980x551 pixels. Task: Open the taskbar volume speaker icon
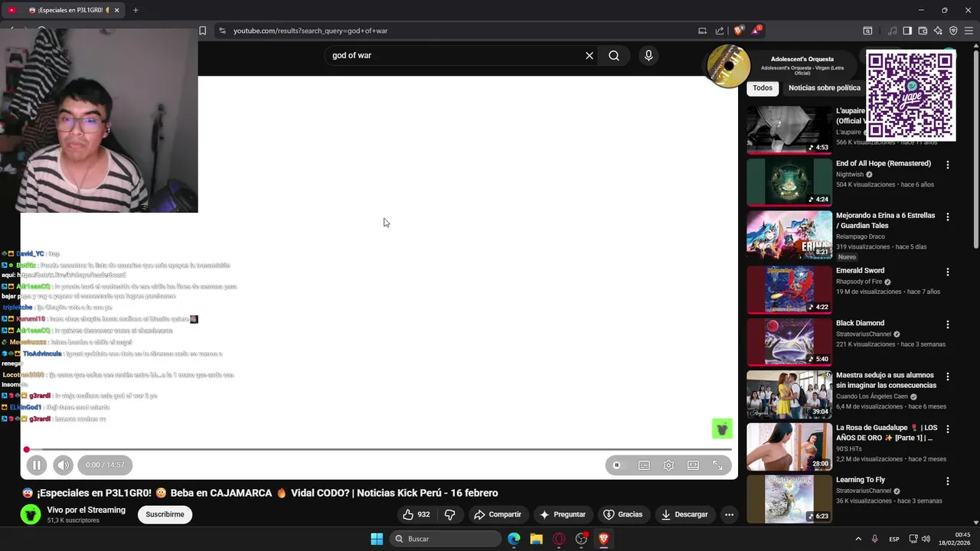(x=926, y=539)
